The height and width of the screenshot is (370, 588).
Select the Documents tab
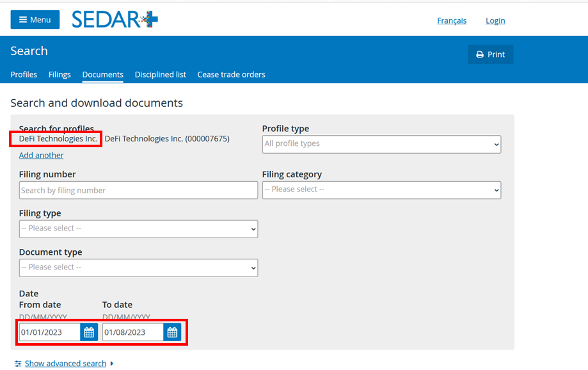[103, 74]
